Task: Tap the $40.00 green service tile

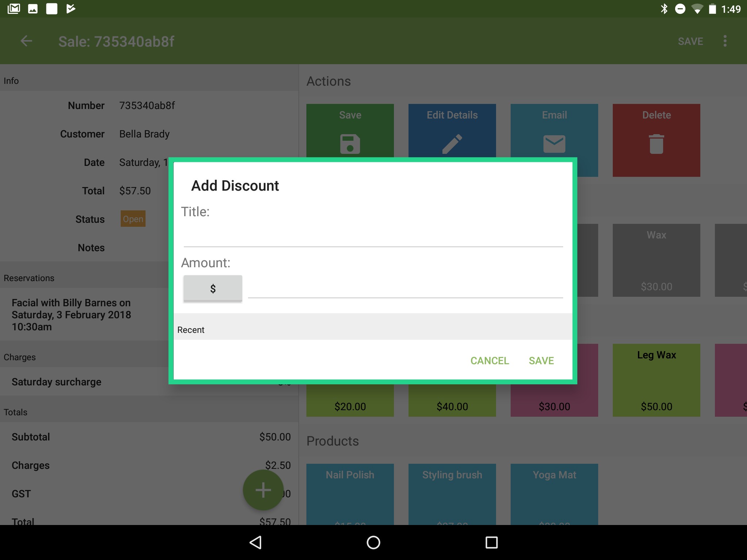Action: pos(452,400)
